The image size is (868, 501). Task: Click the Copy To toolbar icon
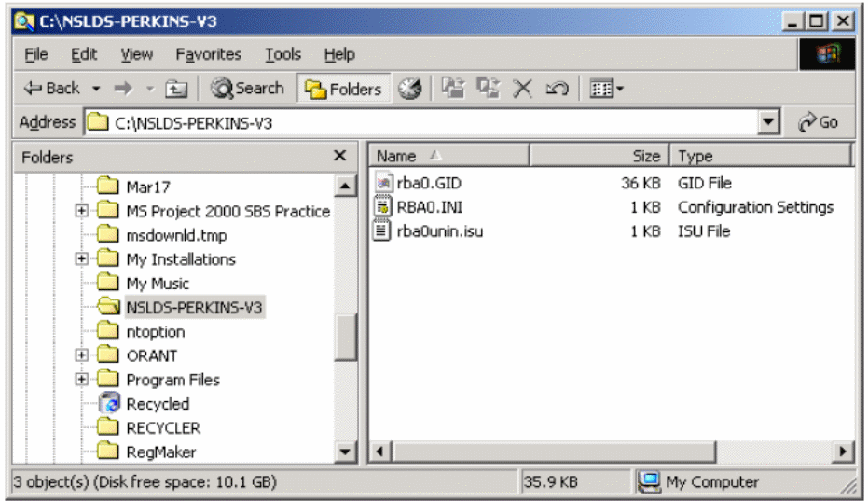(x=489, y=88)
